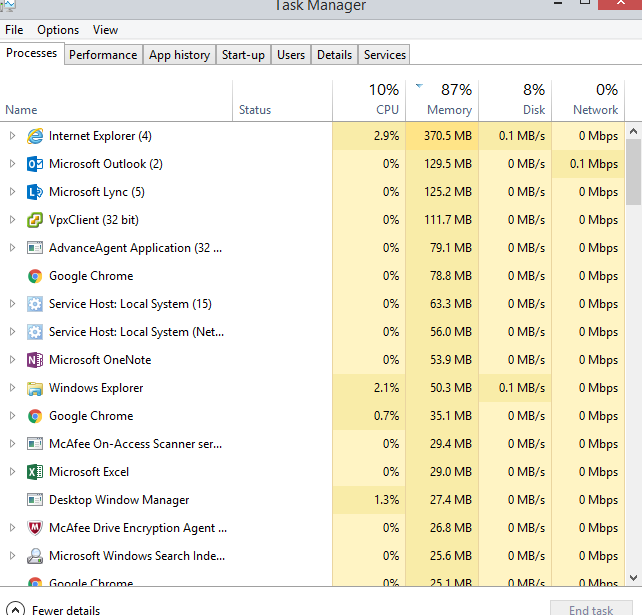Click Windows Explorer's 2.1% CPU value
The width and height of the screenshot is (642, 615).
coord(386,388)
